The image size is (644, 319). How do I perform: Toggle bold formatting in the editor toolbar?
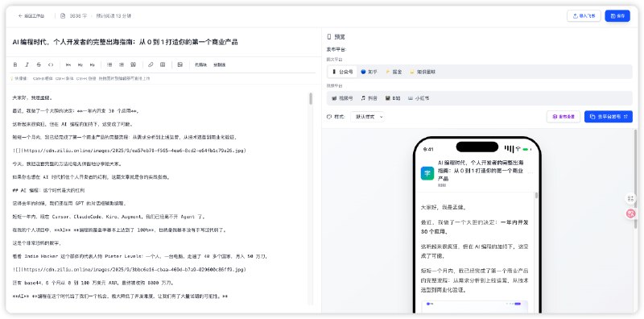click(x=15, y=65)
